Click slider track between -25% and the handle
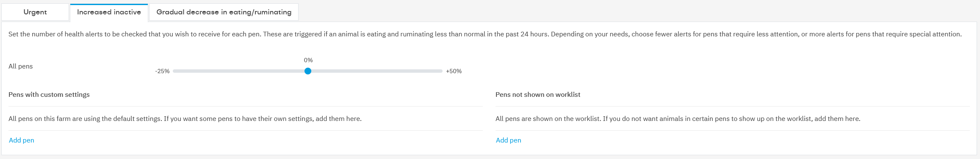Image resolution: width=980 pixels, height=159 pixels. 239,71
